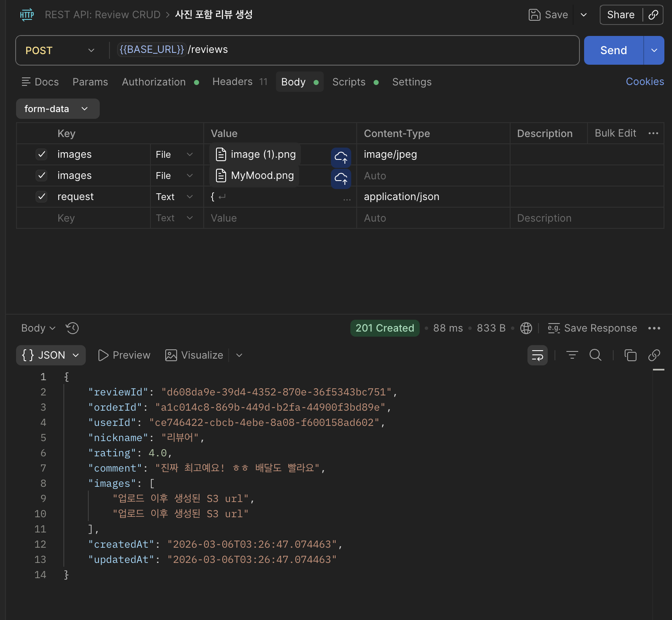This screenshot has width=672, height=620.
Task: Switch to the Authorization tab
Action: (x=160, y=82)
